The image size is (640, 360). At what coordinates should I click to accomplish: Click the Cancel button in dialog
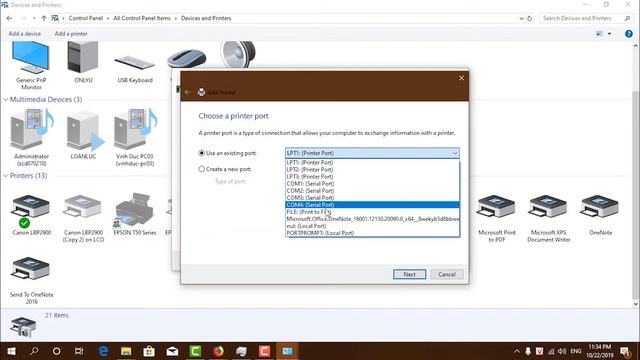[x=447, y=274]
